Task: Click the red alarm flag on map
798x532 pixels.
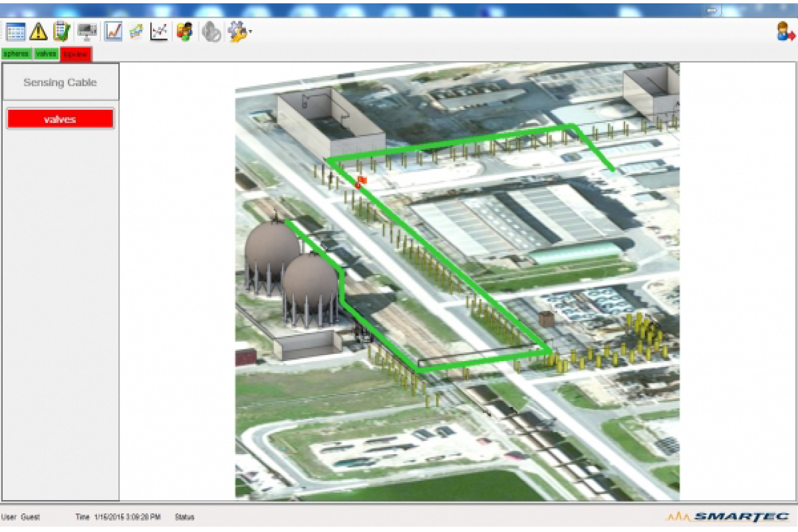Action: [x=361, y=180]
